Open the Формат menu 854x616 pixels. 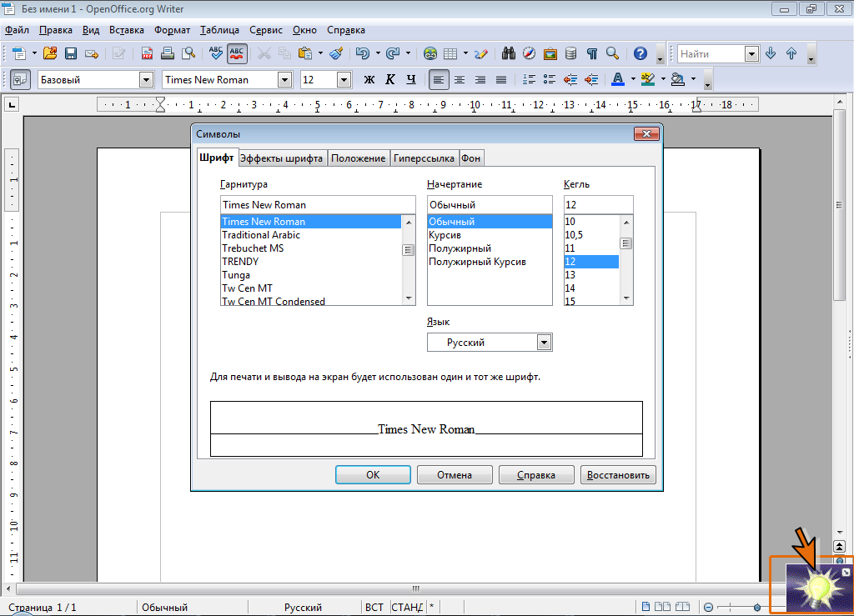click(172, 31)
